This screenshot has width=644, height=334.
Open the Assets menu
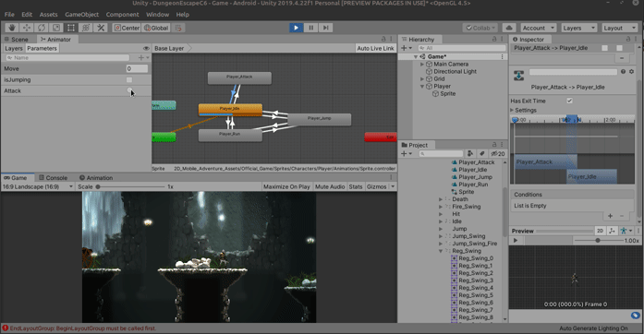48,15
